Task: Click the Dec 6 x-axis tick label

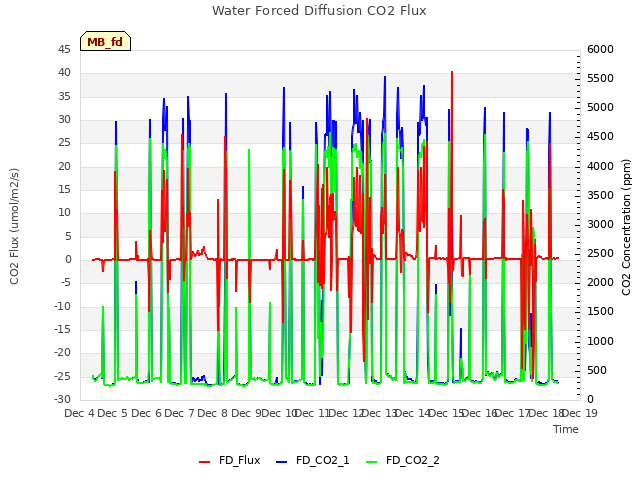Action: [147, 413]
